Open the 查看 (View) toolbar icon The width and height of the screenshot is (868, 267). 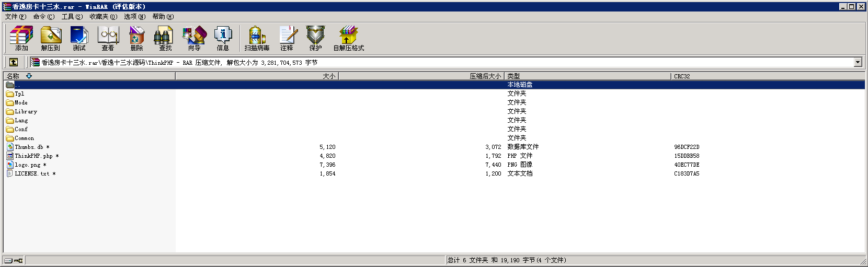pyautogui.click(x=108, y=38)
